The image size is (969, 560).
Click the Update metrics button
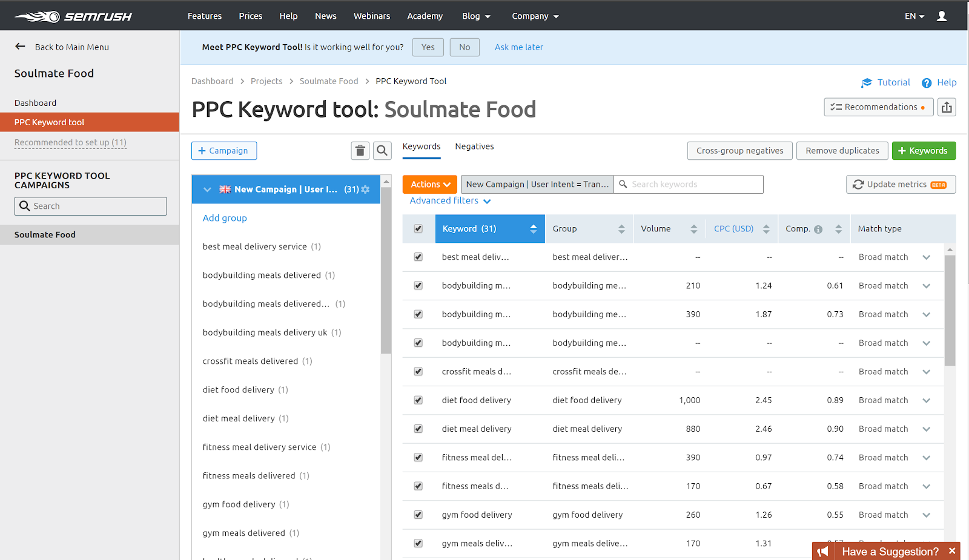tap(901, 185)
